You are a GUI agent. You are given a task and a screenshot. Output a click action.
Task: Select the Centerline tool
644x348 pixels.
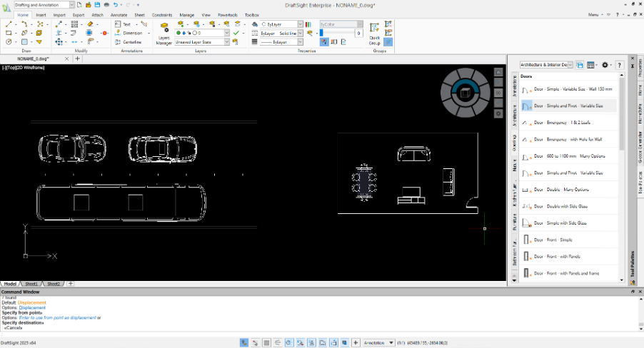tap(131, 42)
